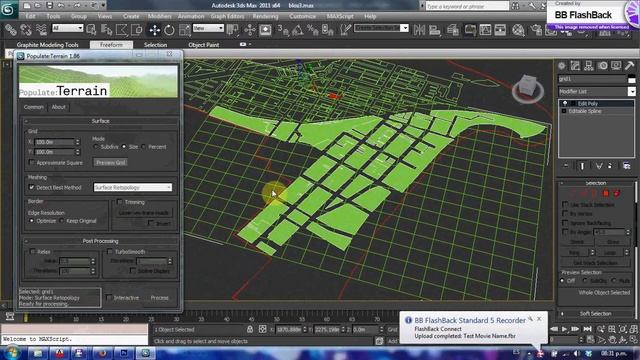640x360 pixels.
Task: Open the Motion command panel tab
Action: (603, 66)
